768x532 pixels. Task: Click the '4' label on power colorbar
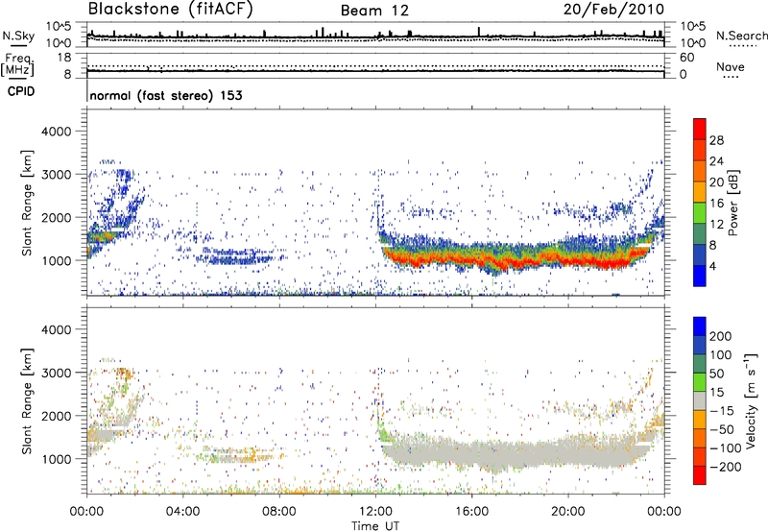[713, 266]
